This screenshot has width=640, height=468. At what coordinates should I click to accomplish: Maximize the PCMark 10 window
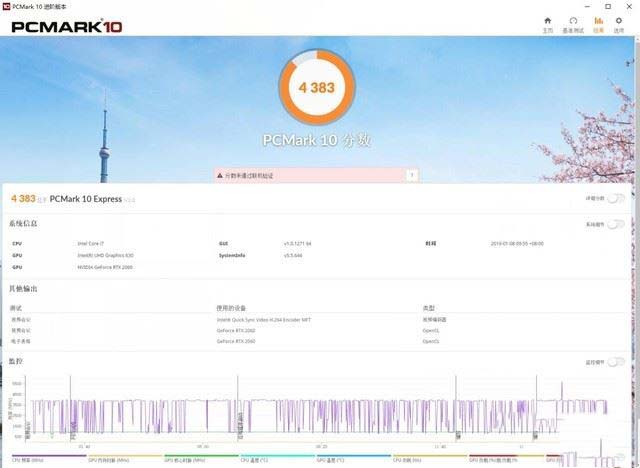point(608,7)
